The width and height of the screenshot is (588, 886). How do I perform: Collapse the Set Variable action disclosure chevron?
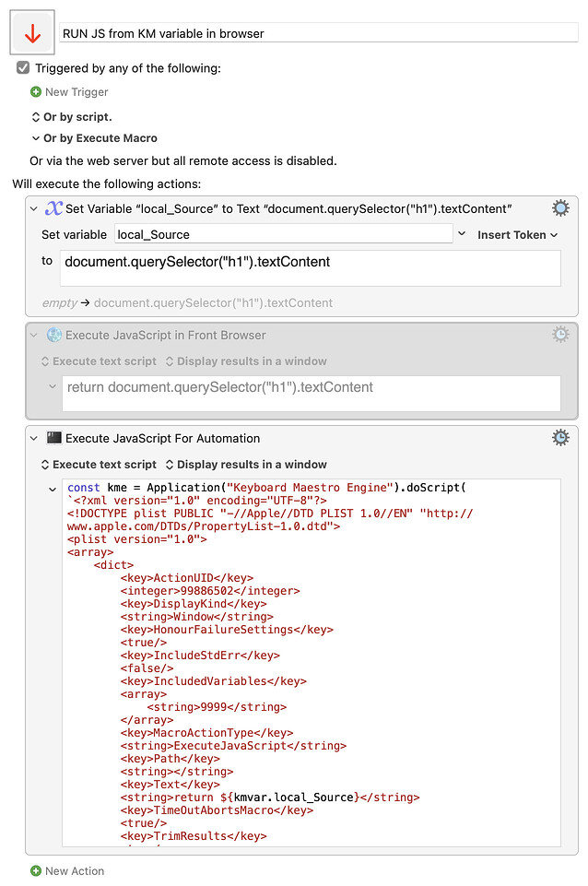(x=34, y=209)
